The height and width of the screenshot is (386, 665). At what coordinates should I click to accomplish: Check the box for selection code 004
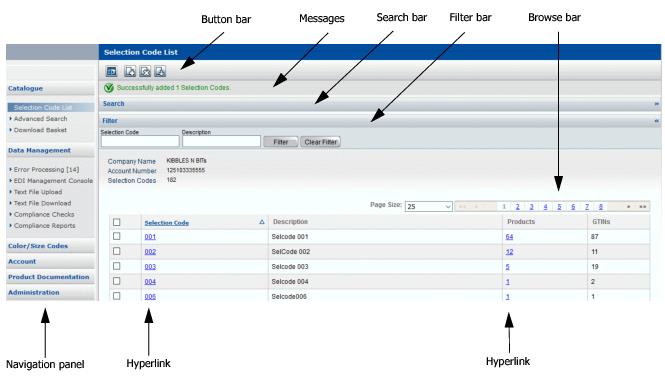(117, 281)
